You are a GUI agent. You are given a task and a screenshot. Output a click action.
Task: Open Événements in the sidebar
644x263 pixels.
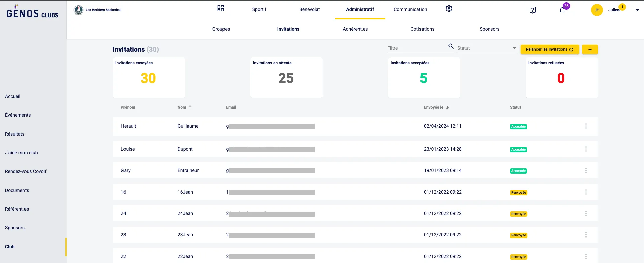[x=18, y=115]
